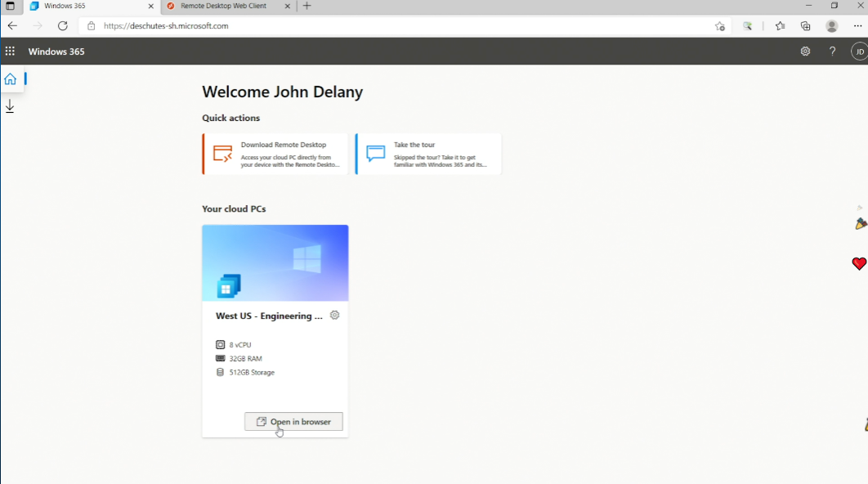The height and width of the screenshot is (484, 868).
Task: Click the Your cloud PCs heading
Action: tap(234, 208)
